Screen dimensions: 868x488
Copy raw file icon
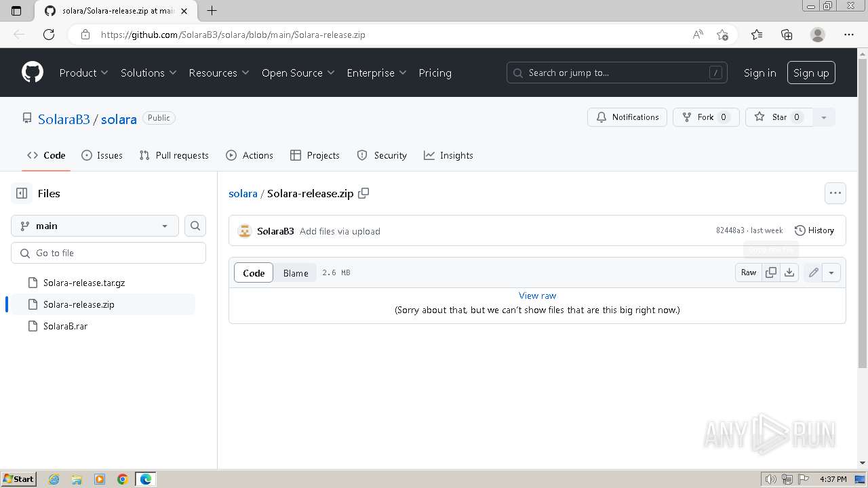[771, 272]
